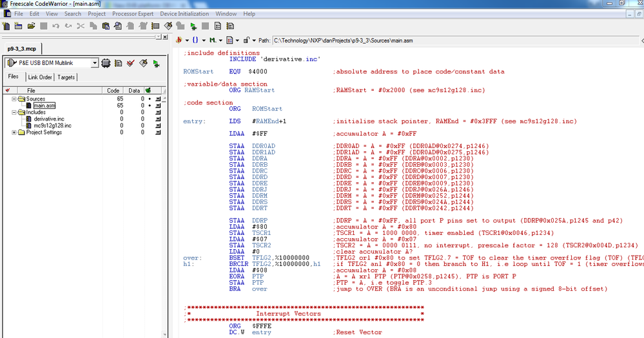The width and height of the screenshot is (644, 338).
Task: Click the file Path field in editor bar
Action: click(x=455, y=40)
